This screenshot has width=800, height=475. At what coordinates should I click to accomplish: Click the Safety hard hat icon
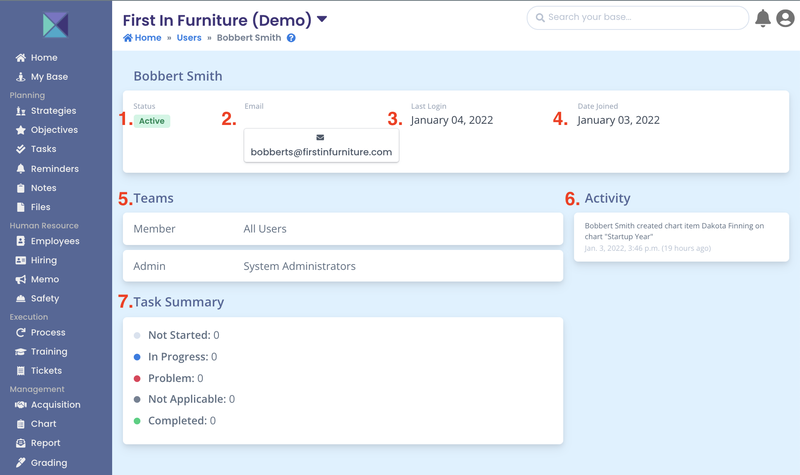20,298
